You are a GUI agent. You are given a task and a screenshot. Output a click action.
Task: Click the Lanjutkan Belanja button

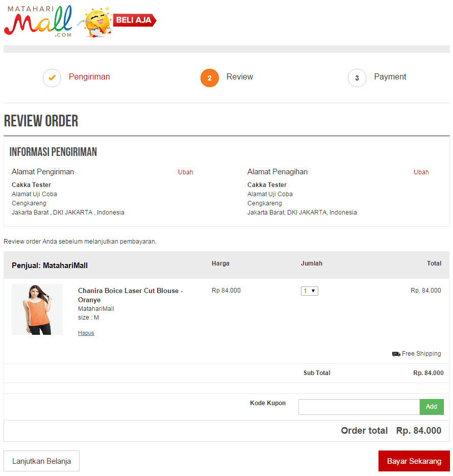click(42, 461)
